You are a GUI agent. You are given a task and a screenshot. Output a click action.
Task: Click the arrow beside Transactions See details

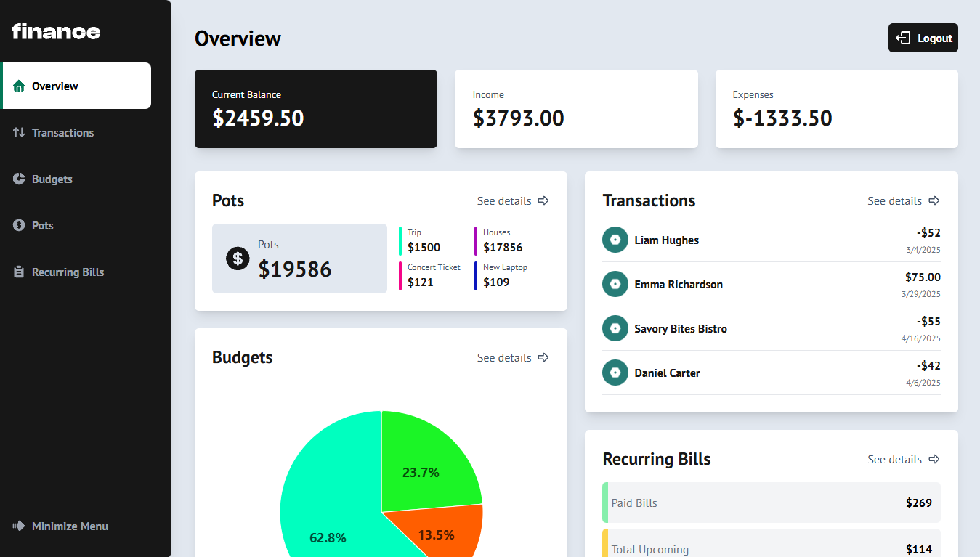tap(934, 200)
